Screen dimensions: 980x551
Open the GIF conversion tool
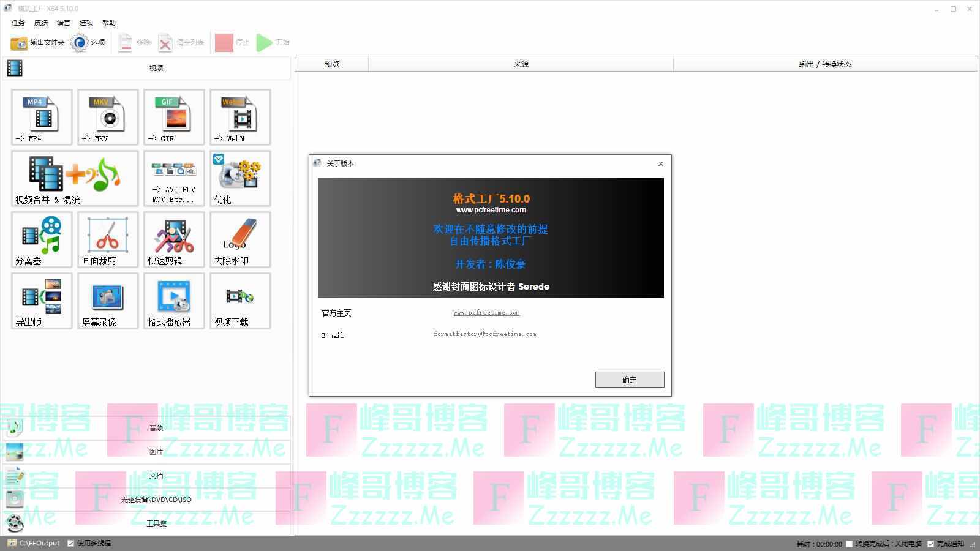coord(174,117)
